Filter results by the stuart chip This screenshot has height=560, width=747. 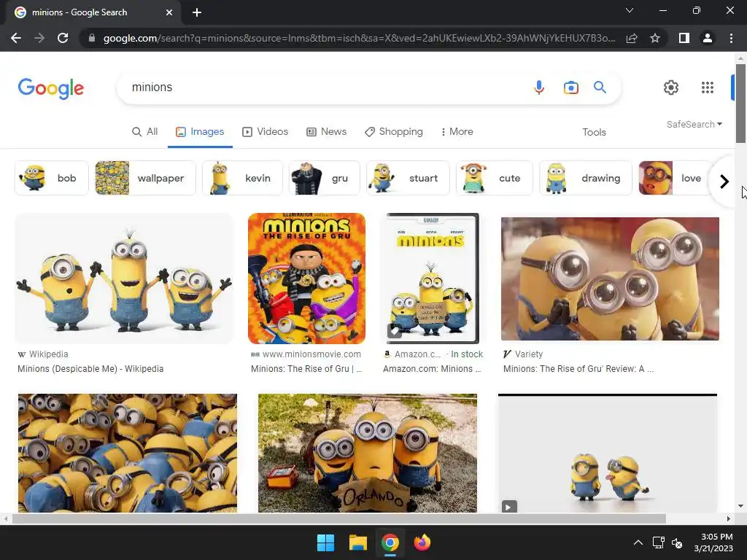[408, 178]
